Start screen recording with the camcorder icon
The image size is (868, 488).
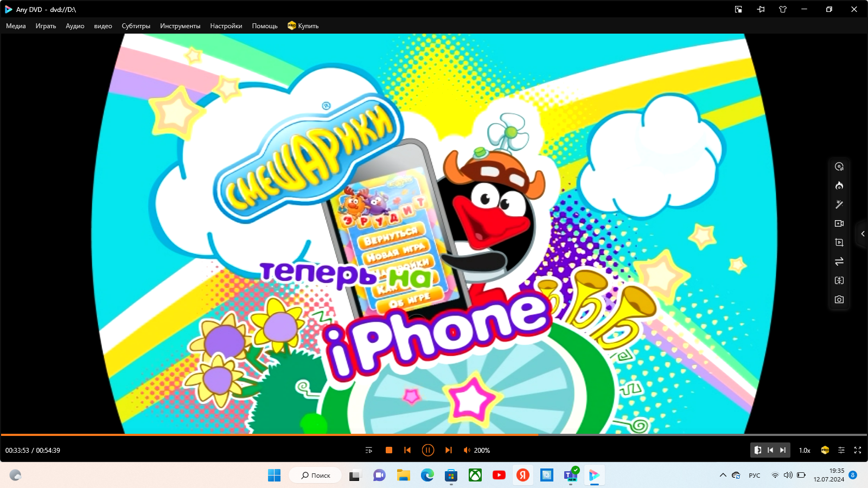pos(839,223)
